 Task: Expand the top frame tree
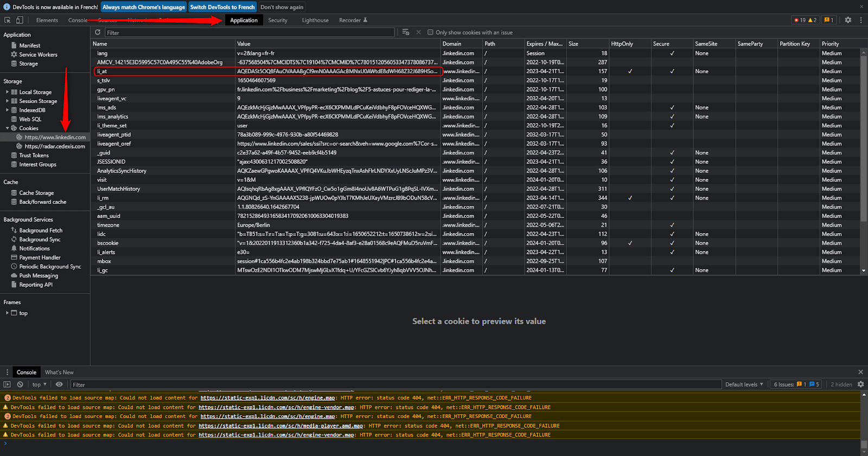point(7,313)
